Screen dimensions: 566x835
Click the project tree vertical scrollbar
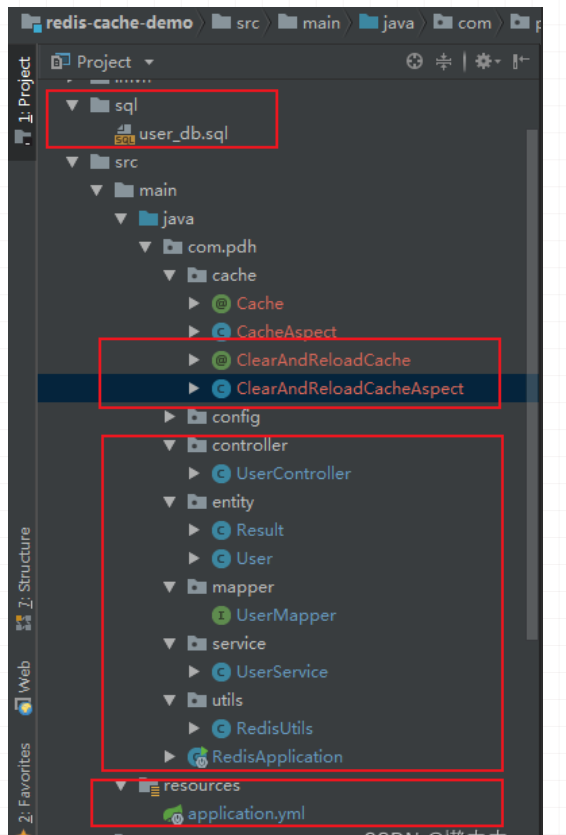532,383
